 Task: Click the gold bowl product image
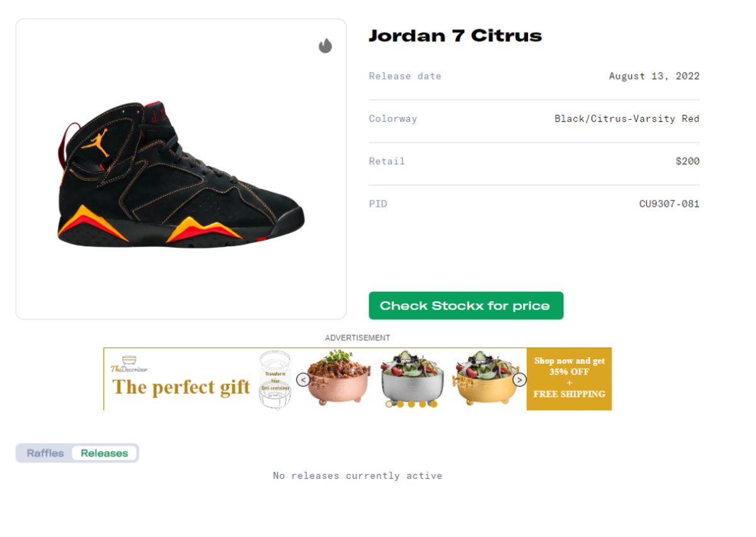coord(484,378)
